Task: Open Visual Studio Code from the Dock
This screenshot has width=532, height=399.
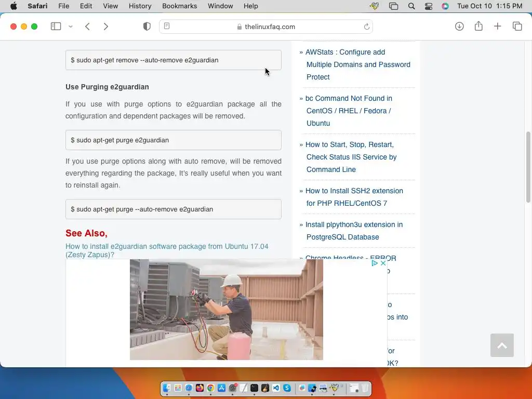Action: click(x=276, y=388)
